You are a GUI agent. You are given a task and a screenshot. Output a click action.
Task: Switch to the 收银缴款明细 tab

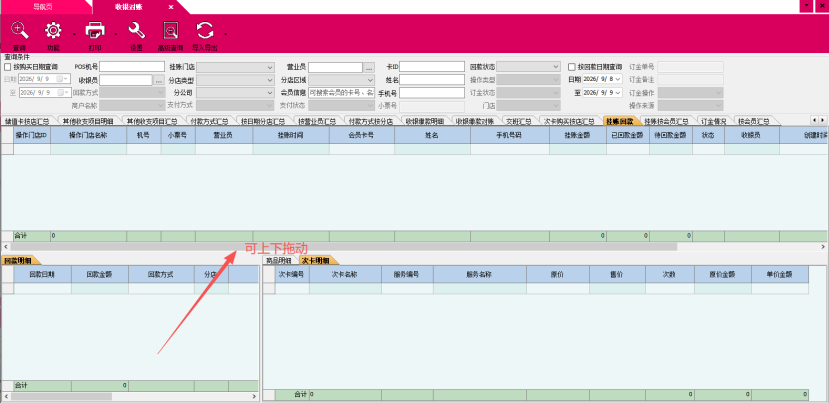(425, 121)
